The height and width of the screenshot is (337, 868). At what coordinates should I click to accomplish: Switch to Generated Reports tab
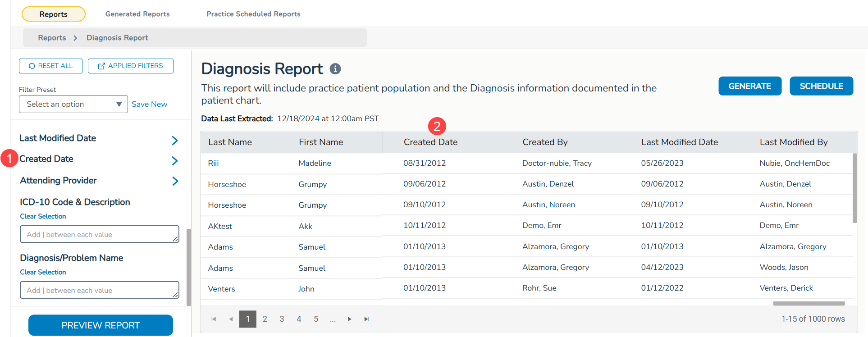137,14
